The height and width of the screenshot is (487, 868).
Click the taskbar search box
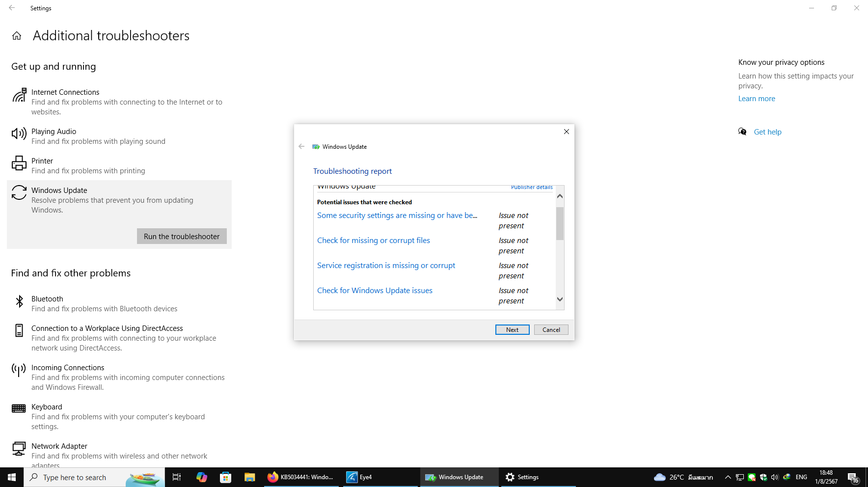tap(94, 477)
